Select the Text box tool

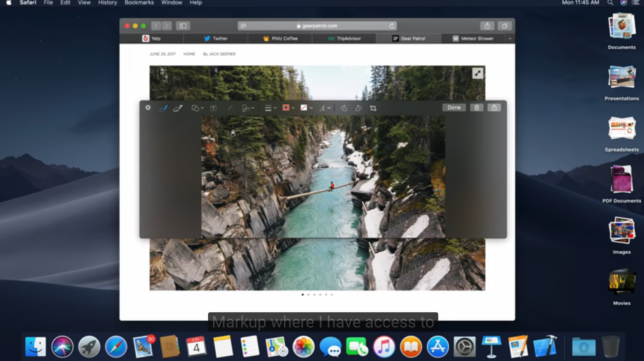[213, 109]
